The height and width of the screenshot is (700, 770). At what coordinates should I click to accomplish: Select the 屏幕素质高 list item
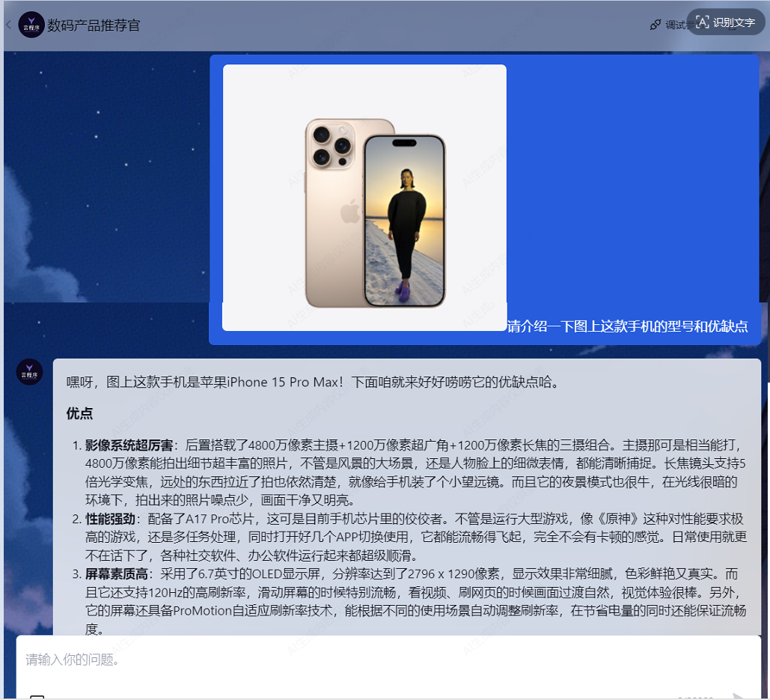(x=118, y=573)
